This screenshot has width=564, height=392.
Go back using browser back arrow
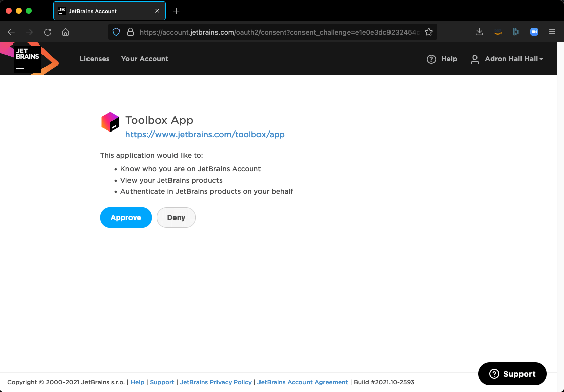[x=11, y=32]
